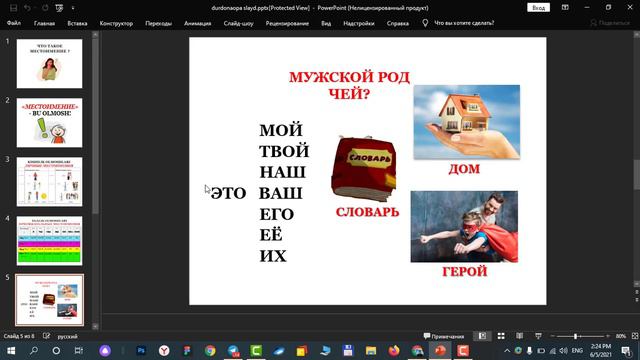Screen dimensions: 640x360
Task: Fit slide to current window icon
Action: 635,336
